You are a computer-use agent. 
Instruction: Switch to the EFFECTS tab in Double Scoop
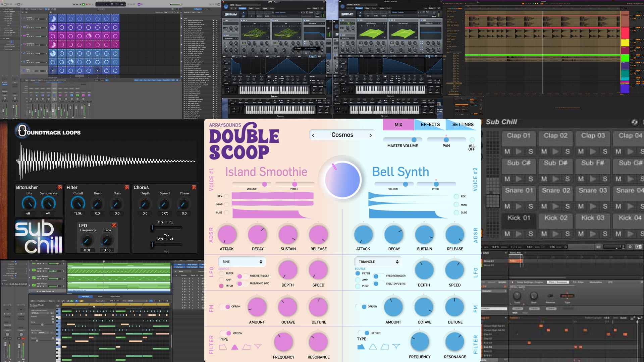[430, 124]
